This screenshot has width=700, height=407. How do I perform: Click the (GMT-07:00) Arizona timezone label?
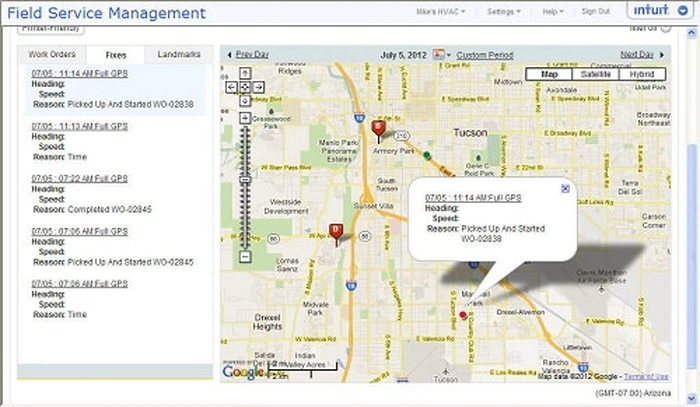point(633,393)
